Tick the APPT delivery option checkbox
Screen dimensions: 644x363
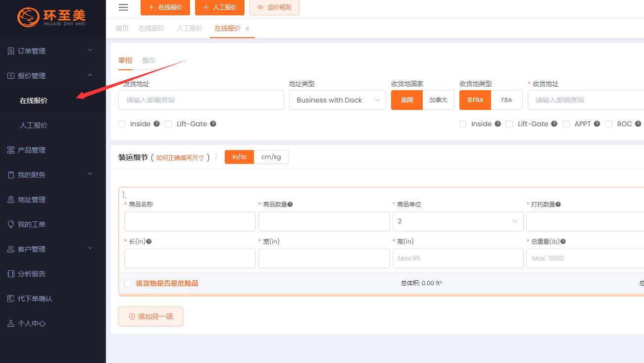(x=566, y=124)
